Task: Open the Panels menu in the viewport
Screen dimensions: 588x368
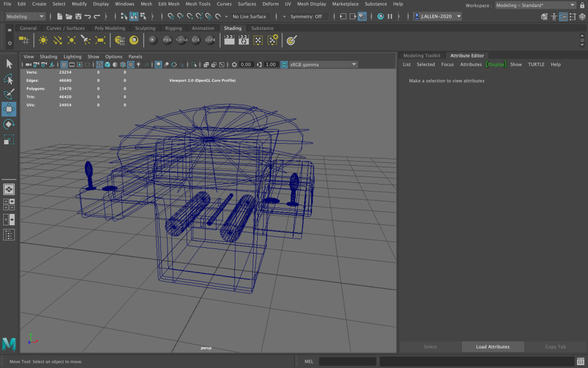Action: tap(135, 56)
